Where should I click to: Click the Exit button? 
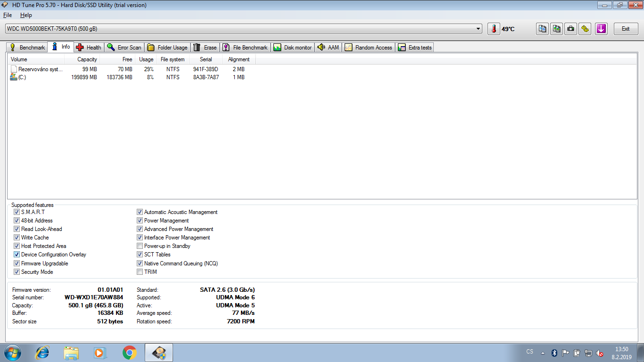tap(626, 29)
